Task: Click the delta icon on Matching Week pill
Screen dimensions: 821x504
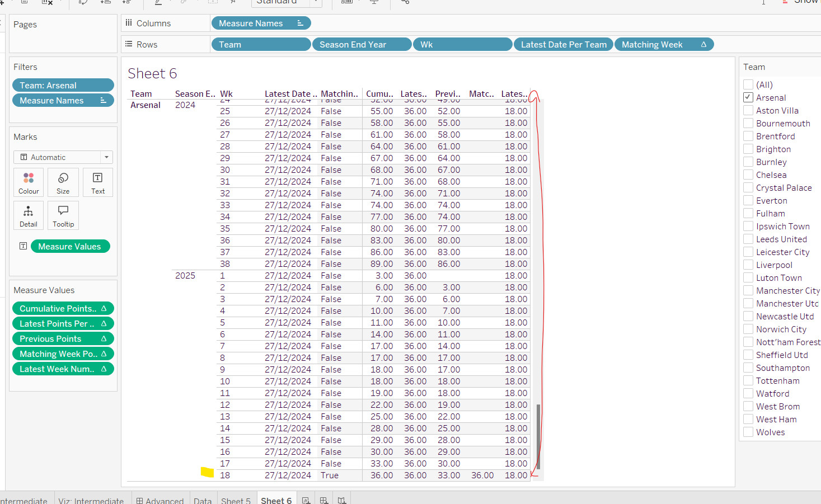Action: coord(703,44)
